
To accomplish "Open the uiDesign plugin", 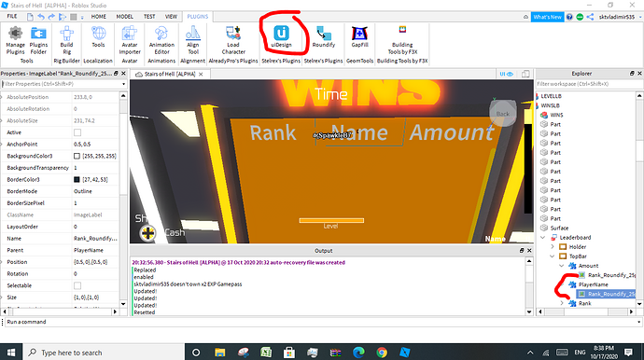I will coord(281,36).
